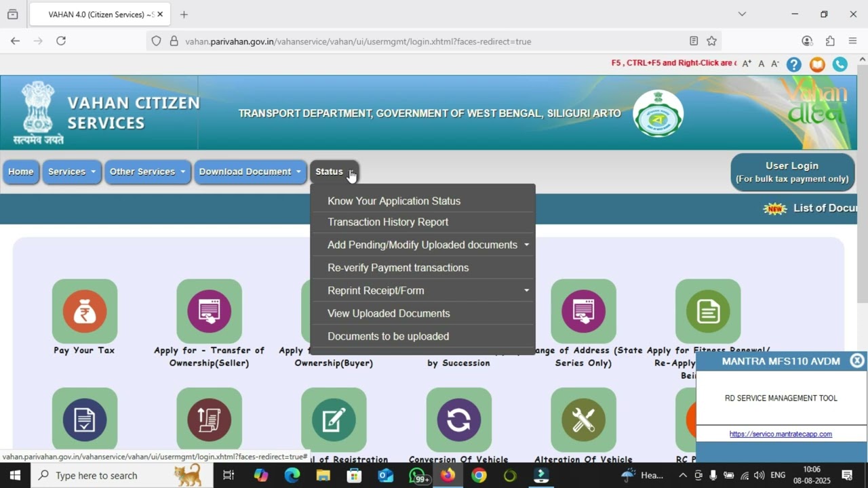Increase font size with A+ button
Screen dimensions: 868x488
tap(747, 64)
